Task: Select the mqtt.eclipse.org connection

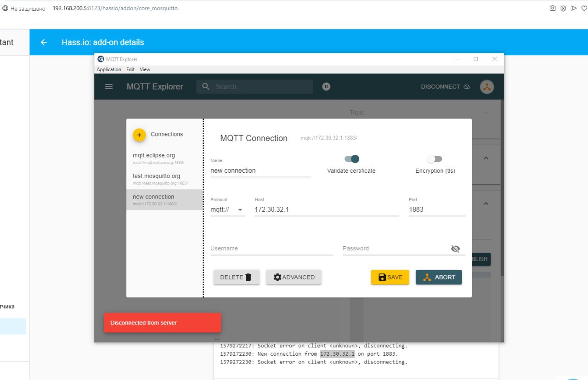Action: [165, 159]
